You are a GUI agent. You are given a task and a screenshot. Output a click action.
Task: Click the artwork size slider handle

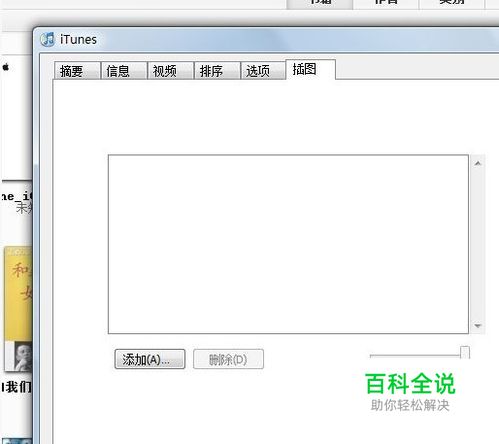[465, 353]
